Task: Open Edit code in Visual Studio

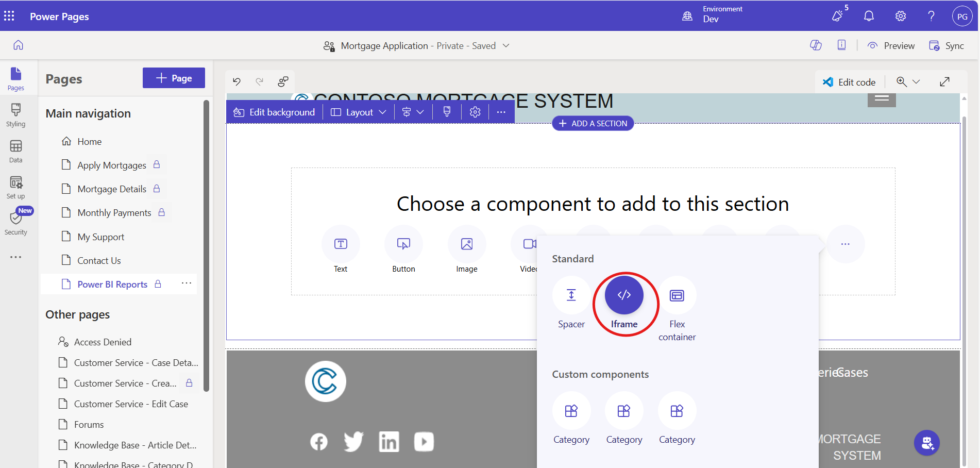Action: [849, 82]
